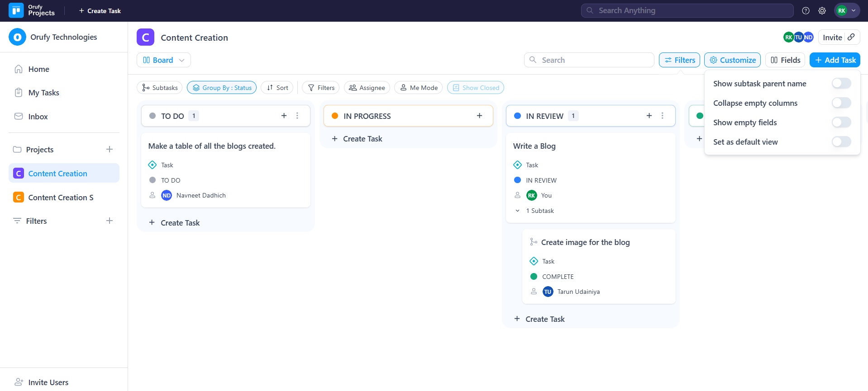
Task: Toggle Collapse empty columns switch
Action: point(841,103)
